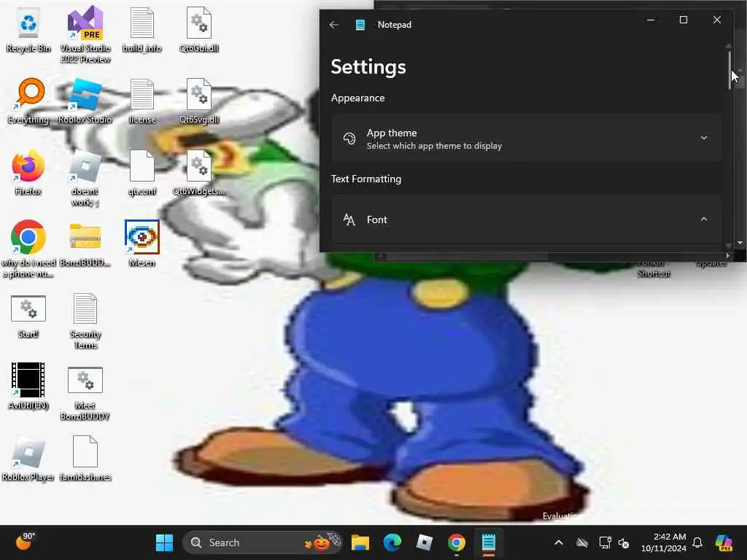Click the Notepad taskbar button
This screenshot has width=747, height=560.
click(x=488, y=542)
